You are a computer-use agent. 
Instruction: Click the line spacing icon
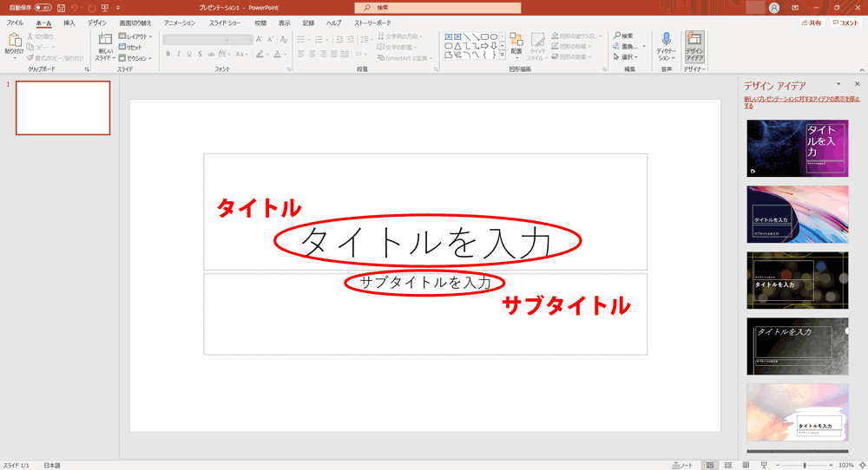click(x=365, y=39)
